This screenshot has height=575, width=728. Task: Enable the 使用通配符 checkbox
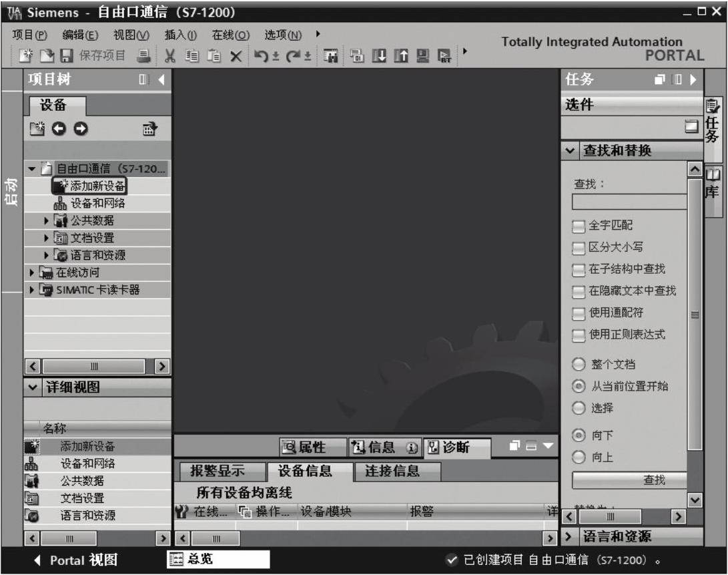coord(579,314)
